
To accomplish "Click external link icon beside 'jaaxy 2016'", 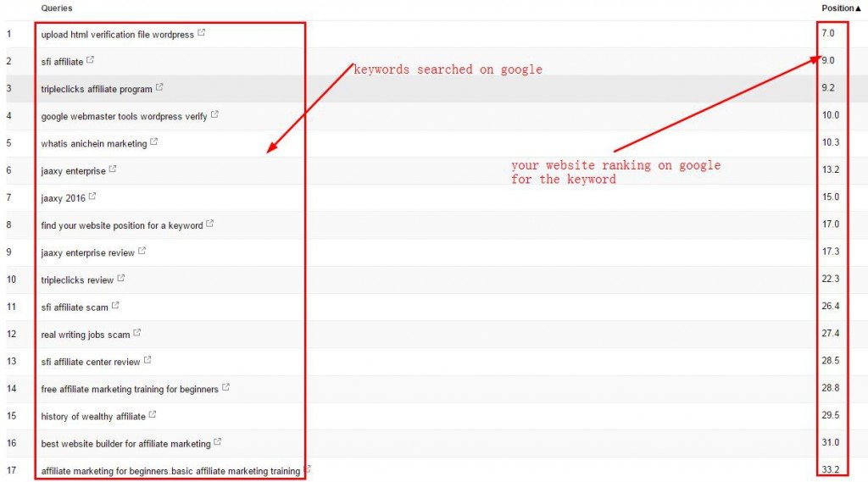I will 92,197.
